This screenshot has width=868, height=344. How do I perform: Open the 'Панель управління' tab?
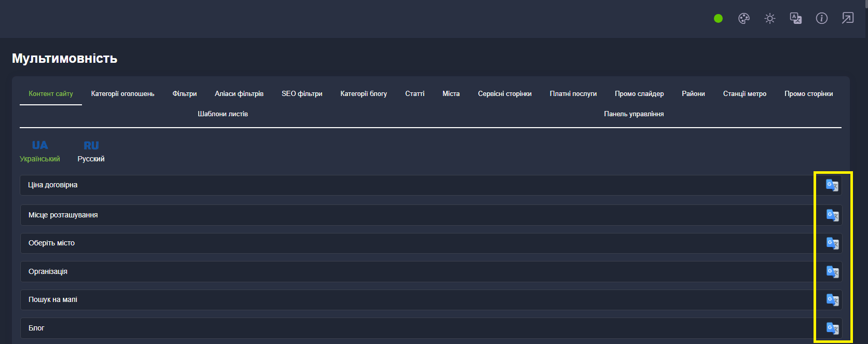633,114
